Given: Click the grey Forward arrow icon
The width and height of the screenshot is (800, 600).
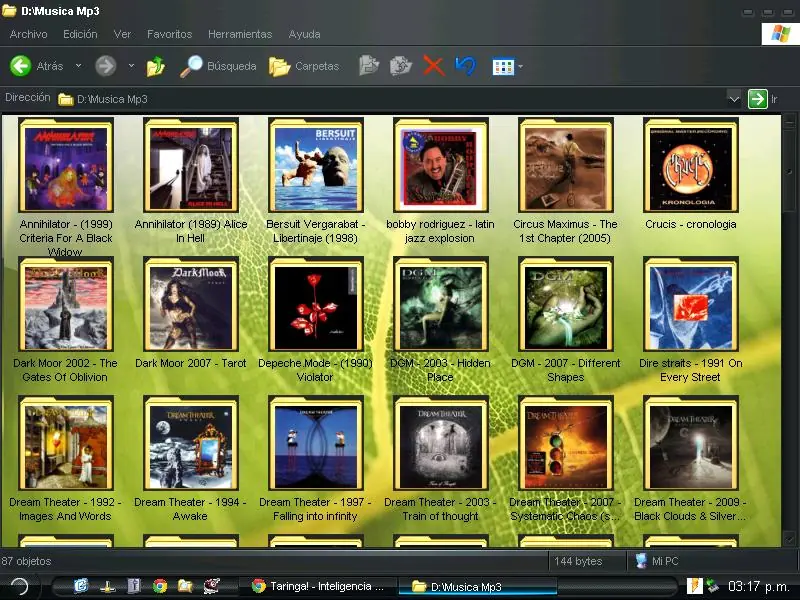Looking at the screenshot, I should point(106,66).
